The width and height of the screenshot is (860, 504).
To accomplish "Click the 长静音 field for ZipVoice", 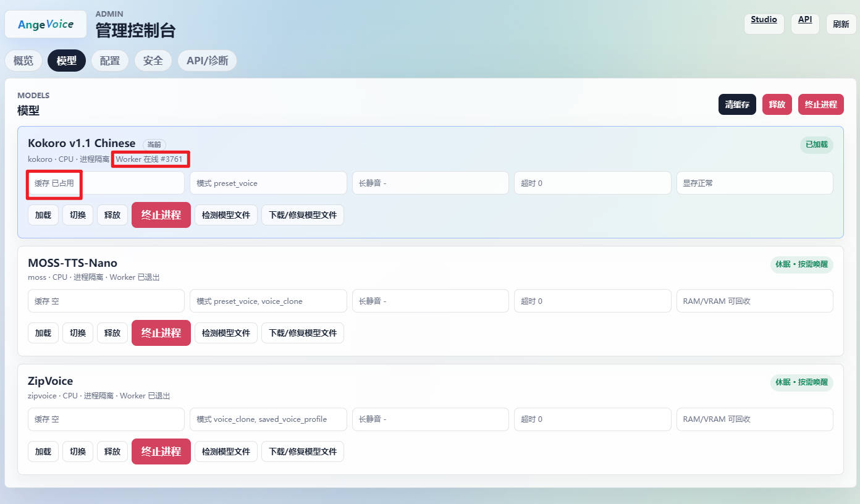I will (431, 419).
